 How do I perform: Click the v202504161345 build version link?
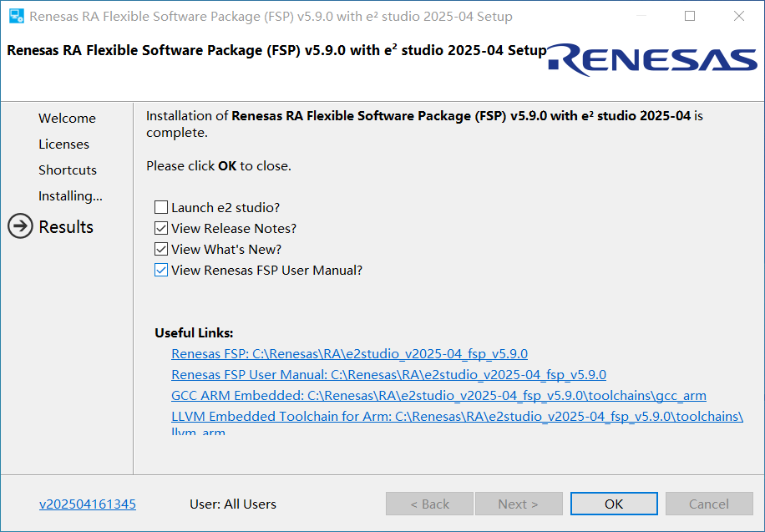tap(88, 504)
